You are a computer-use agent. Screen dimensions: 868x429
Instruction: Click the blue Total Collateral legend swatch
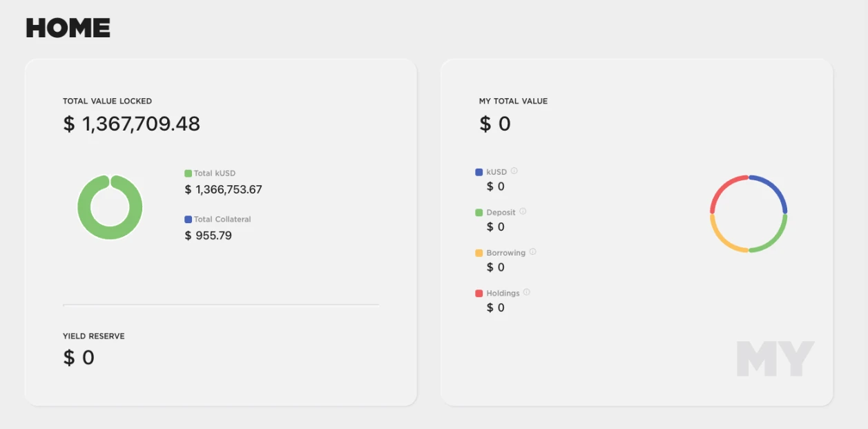[x=188, y=219]
